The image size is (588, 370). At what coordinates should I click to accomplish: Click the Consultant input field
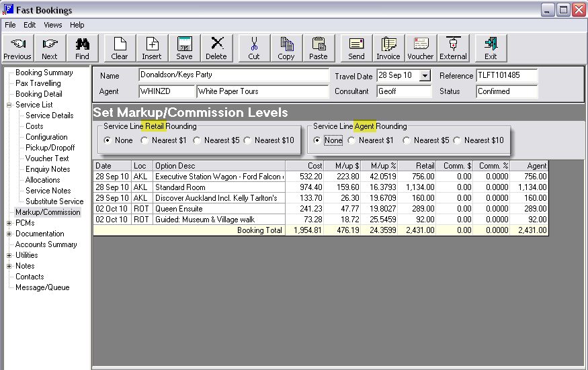tap(403, 91)
